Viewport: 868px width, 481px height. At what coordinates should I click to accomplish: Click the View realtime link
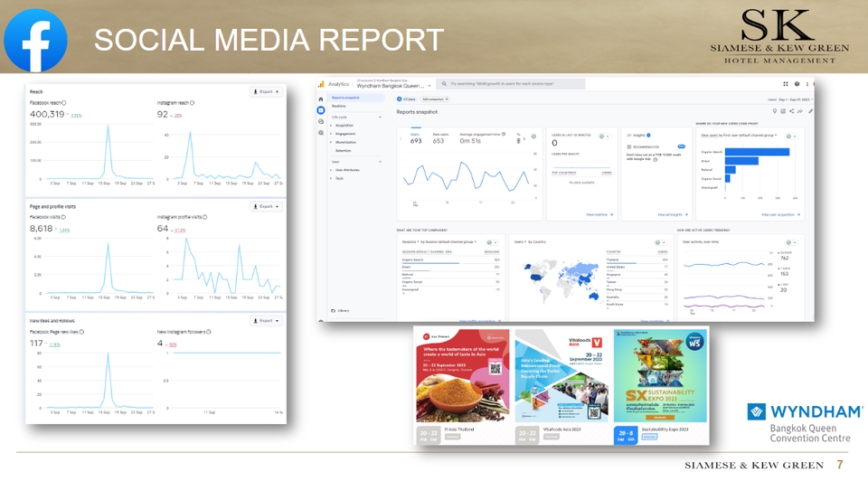point(599,215)
